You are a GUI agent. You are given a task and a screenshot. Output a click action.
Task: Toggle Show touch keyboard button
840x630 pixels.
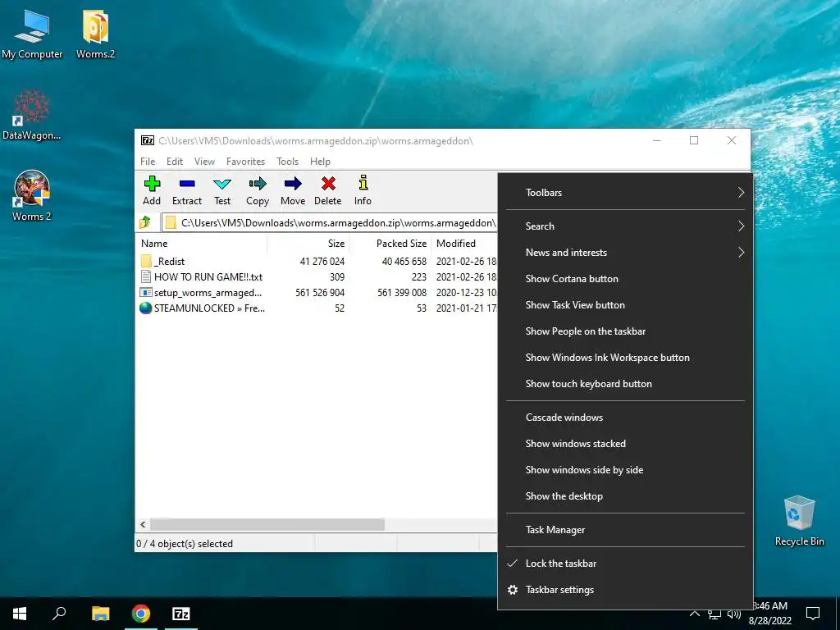[625, 384]
